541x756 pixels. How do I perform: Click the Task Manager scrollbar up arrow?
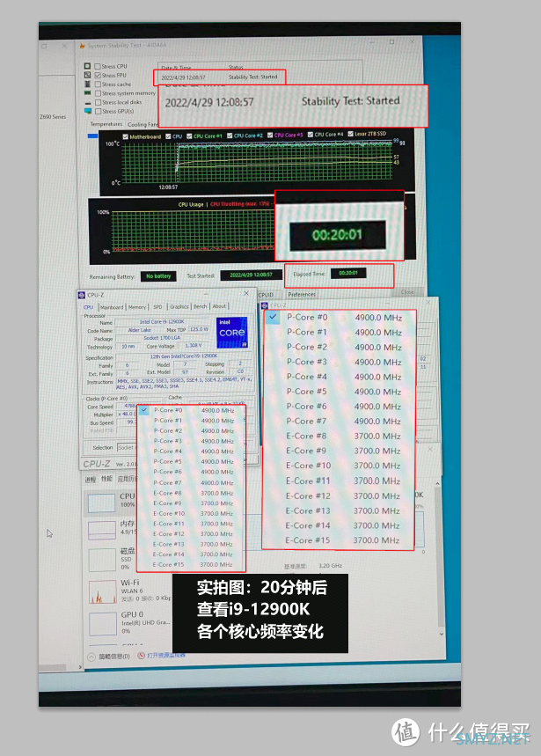437,483
